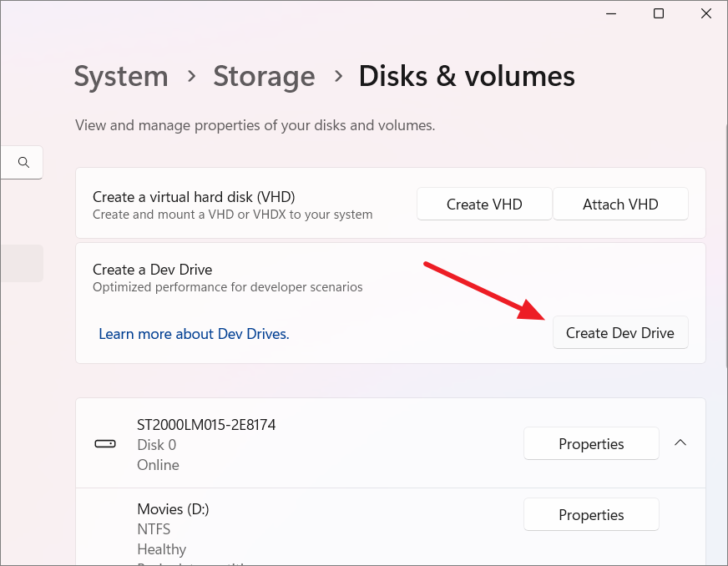Click the highlighted item on the left sidebar
The width and height of the screenshot is (728, 566).
(x=22, y=263)
